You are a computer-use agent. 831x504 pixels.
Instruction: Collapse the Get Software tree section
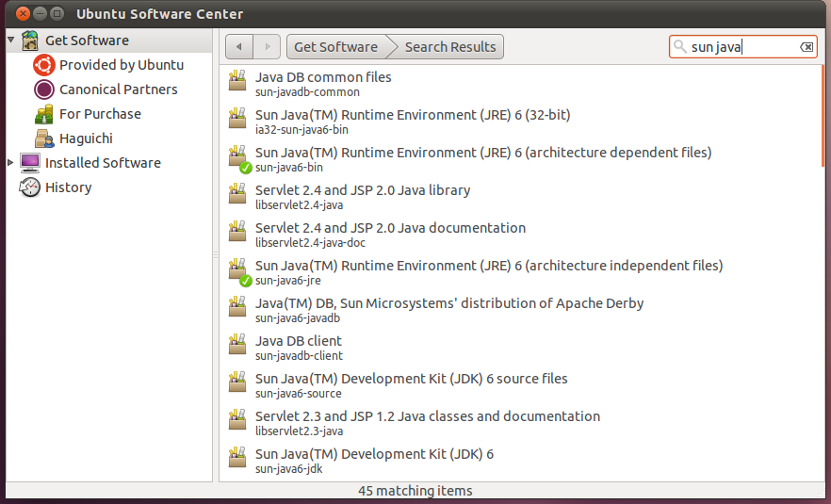pos(10,41)
